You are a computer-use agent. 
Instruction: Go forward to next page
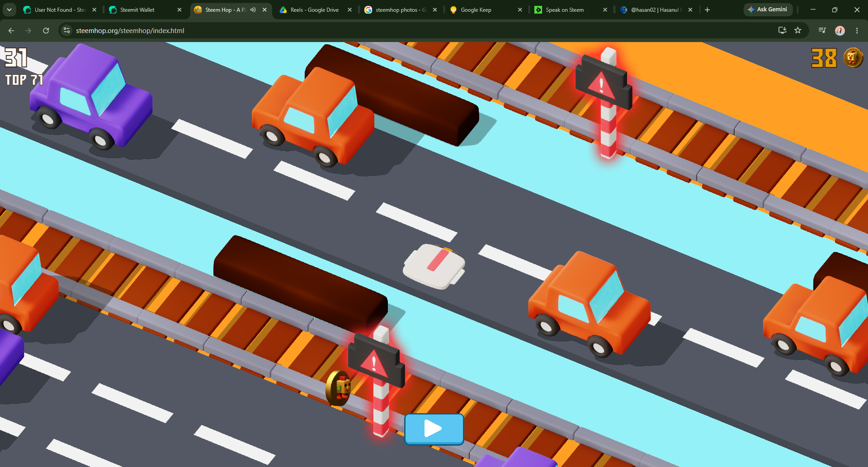coord(28,30)
